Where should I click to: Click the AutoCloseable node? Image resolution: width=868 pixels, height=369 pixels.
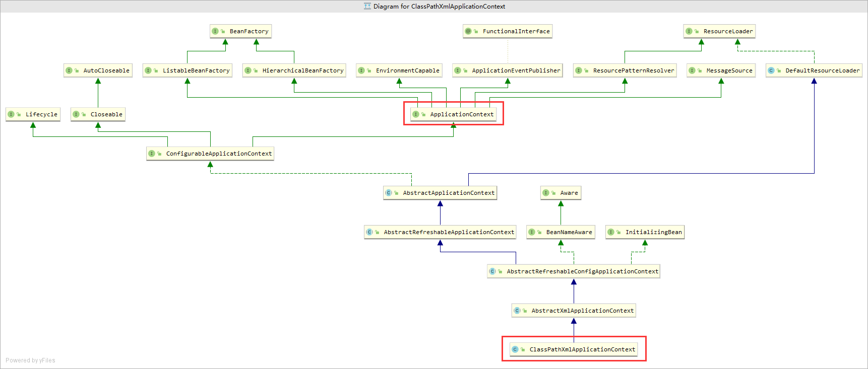pyautogui.click(x=98, y=70)
